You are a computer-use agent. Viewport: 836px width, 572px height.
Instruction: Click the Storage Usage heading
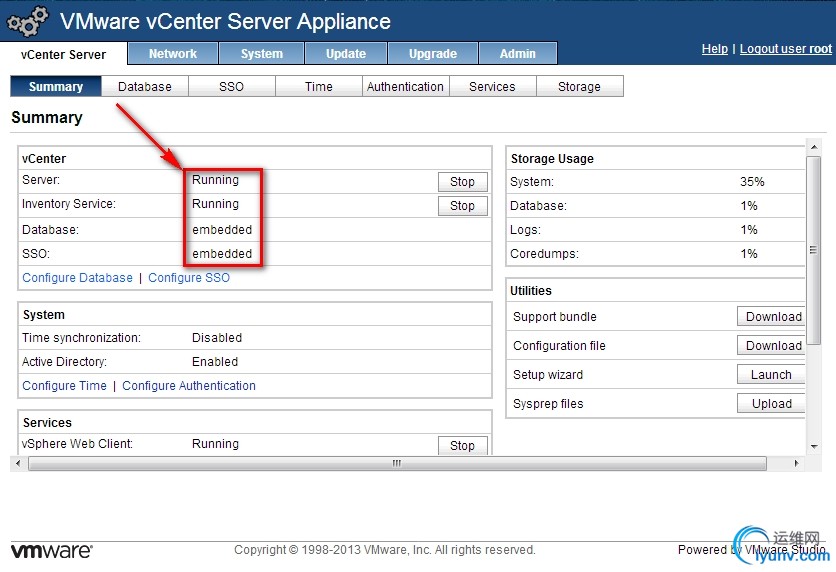[552, 158]
